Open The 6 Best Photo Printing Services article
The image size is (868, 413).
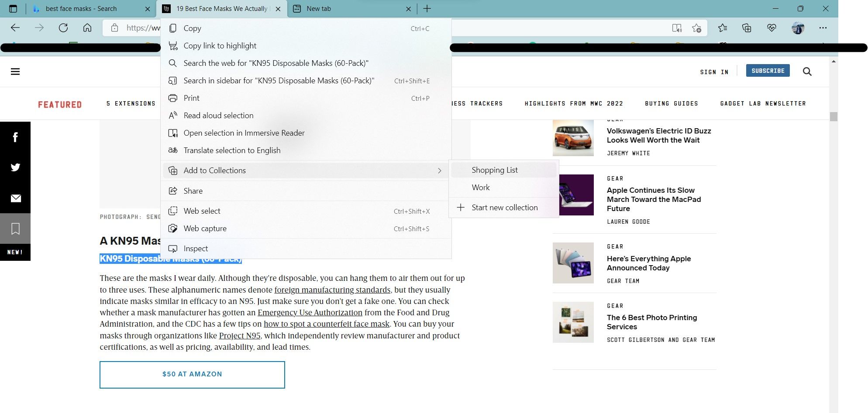(x=652, y=322)
